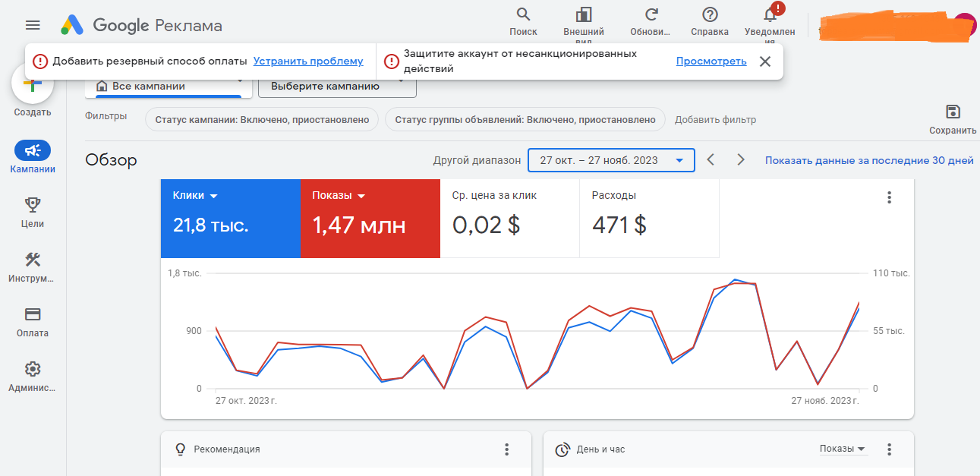Open the Внешний вид appearance icon
This screenshot has height=476, width=980.
[584, 14]
